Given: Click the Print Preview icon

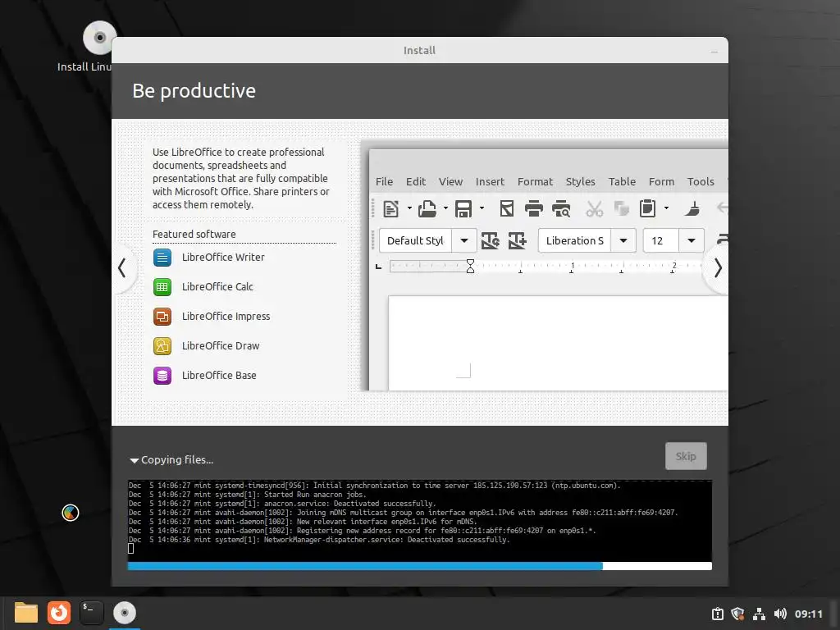Looking at the screenshot, I should [x=561, y=208].
